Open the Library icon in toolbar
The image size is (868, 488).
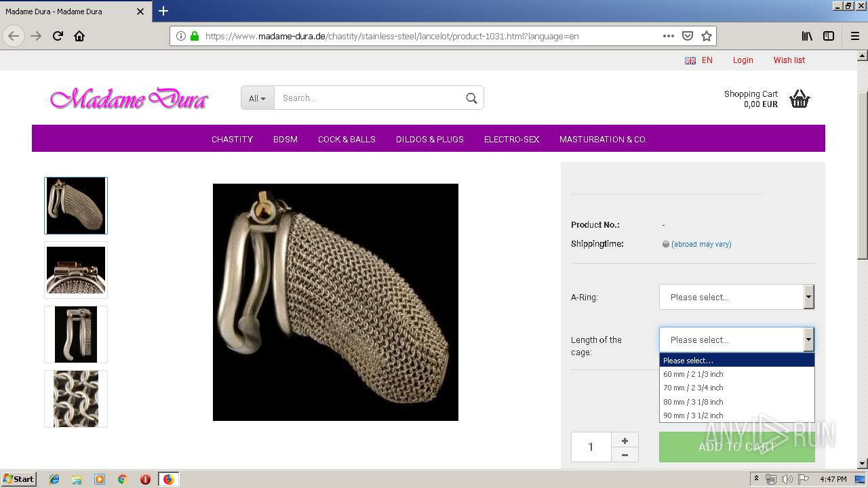pos(807,36)
